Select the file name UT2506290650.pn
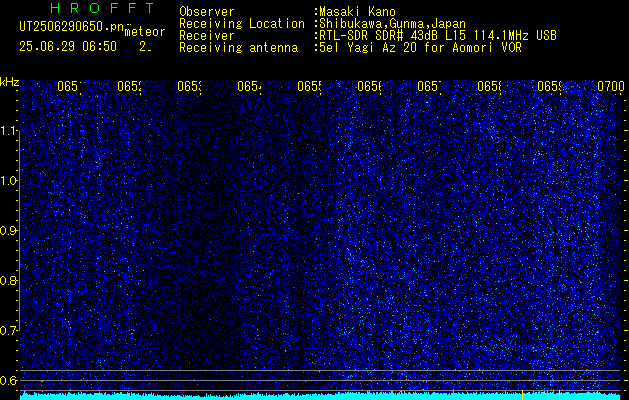The image size is (629, 400). coord(72,27)
